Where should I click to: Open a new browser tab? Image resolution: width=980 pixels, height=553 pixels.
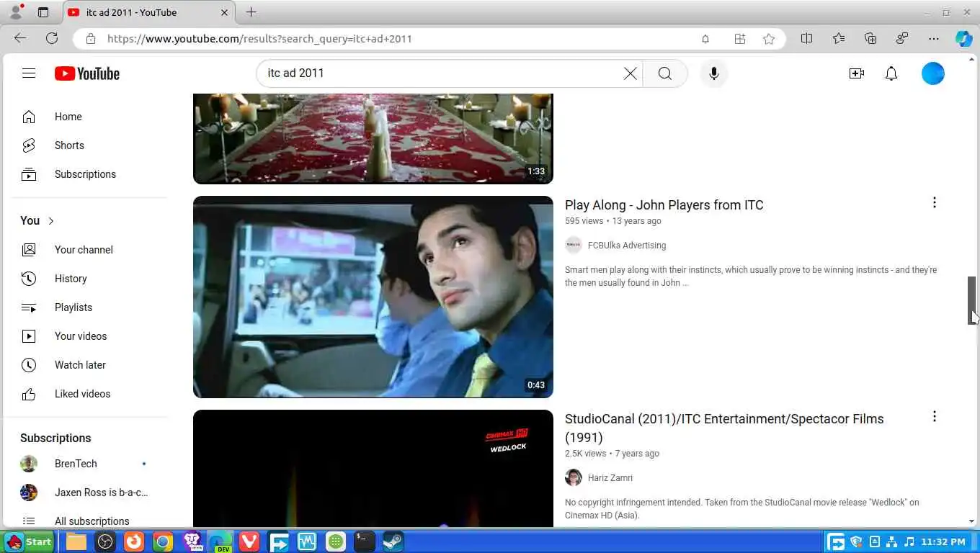point(251,12)
